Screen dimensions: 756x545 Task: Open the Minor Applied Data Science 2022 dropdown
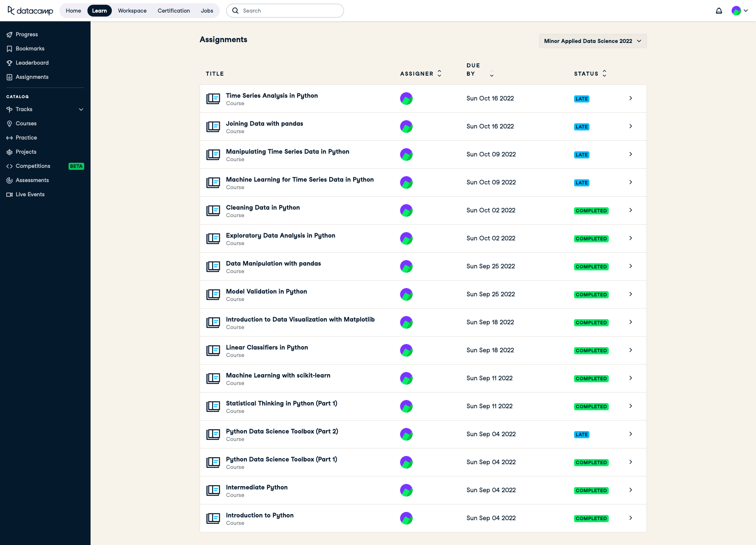coord(592,41)
